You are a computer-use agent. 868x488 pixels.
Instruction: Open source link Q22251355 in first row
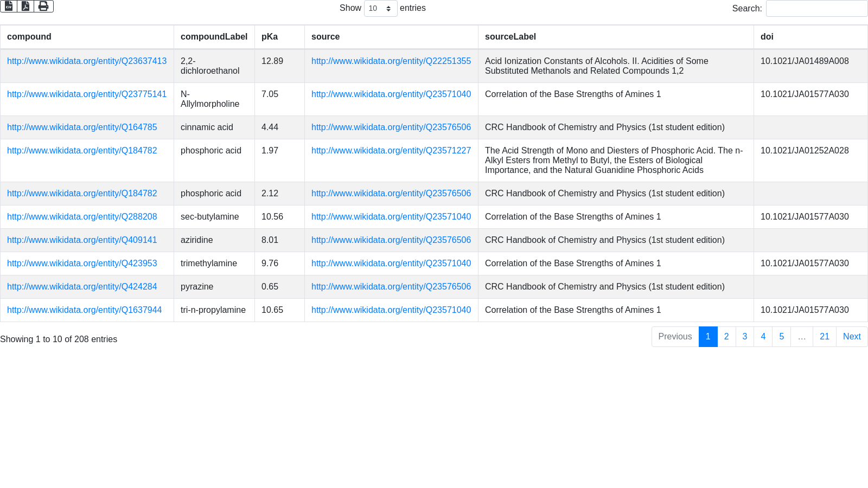tap(391, 61)
